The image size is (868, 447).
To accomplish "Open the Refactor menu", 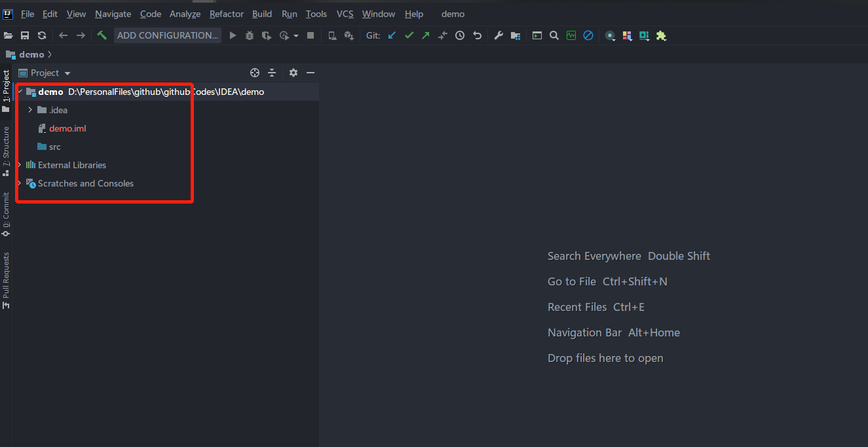I will [227, 14].
